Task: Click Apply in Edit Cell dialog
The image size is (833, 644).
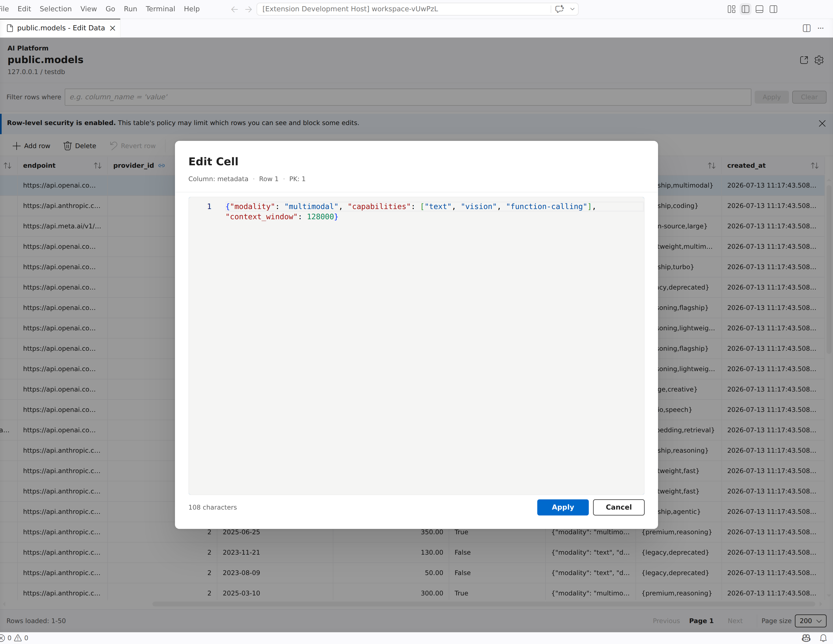Action: click(x=562, y=507)
